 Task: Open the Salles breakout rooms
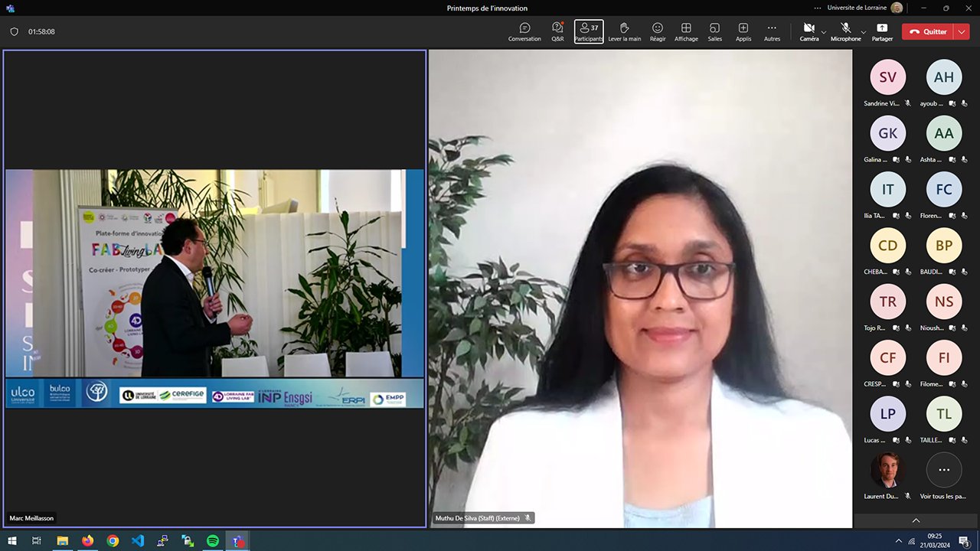pos(714,31)
